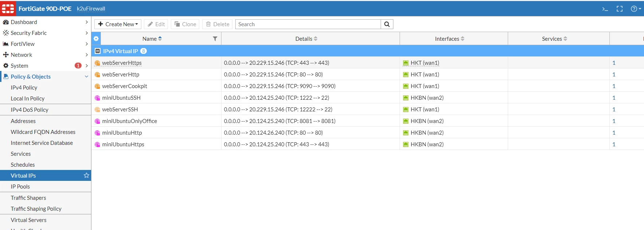Focus the Search input field
The height and width of the screenshot is (230, 644).
308,24
